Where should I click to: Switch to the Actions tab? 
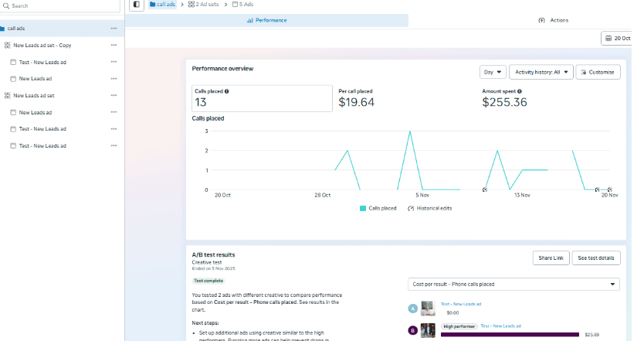[553, 20]
